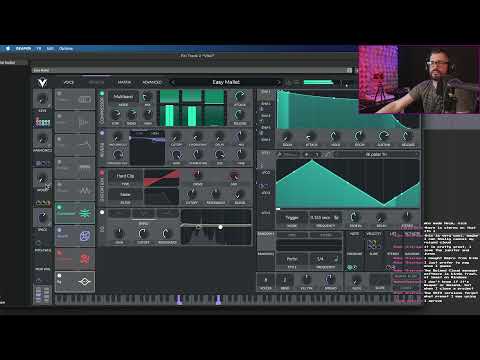Click the compressor Attack knob
This screenshot has height=360, width=480.
point(240,96)
